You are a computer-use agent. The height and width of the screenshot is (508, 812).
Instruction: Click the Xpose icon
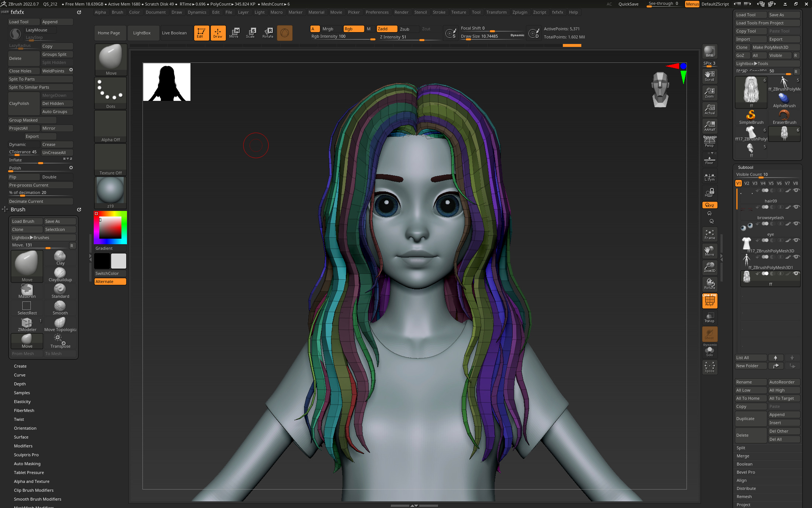(709, 367)
